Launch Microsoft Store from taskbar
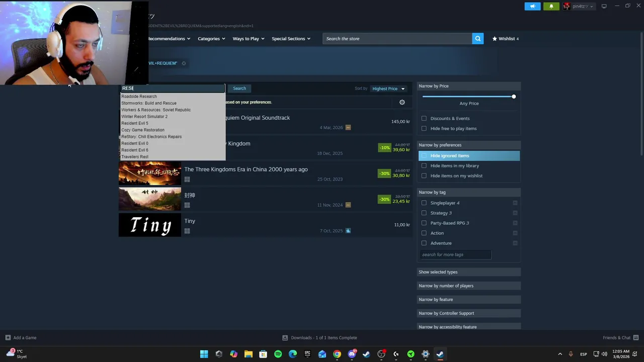The height and width of the screenshot is (362, 644). pos(263,354)
